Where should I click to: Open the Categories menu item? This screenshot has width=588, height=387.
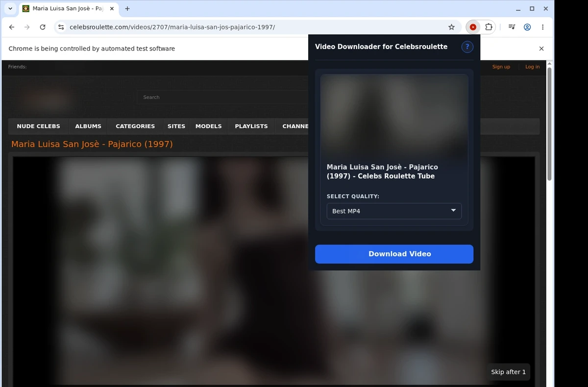(135, 126)
